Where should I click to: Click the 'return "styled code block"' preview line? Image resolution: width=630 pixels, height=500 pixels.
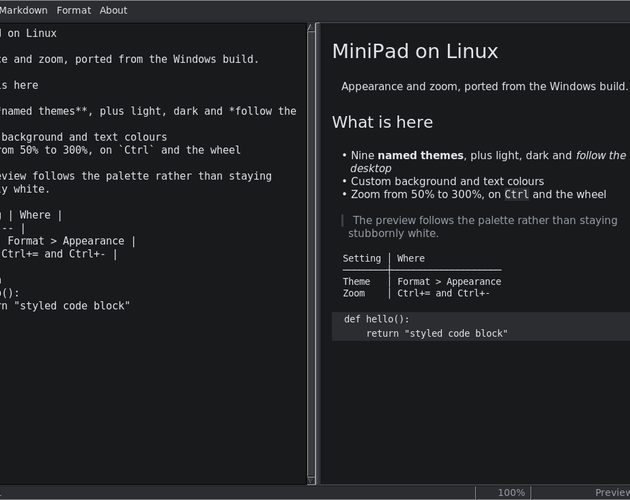point(437,334)
